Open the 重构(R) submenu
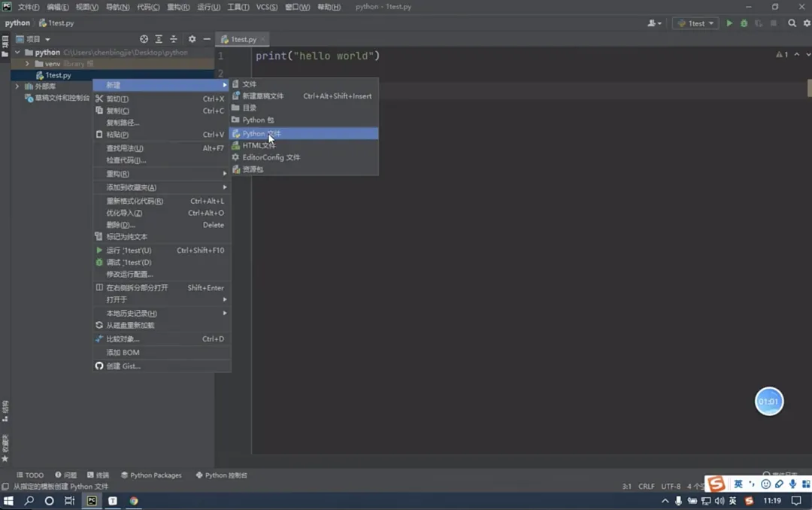Screen dimensions: 812x510 click(162, 174)
